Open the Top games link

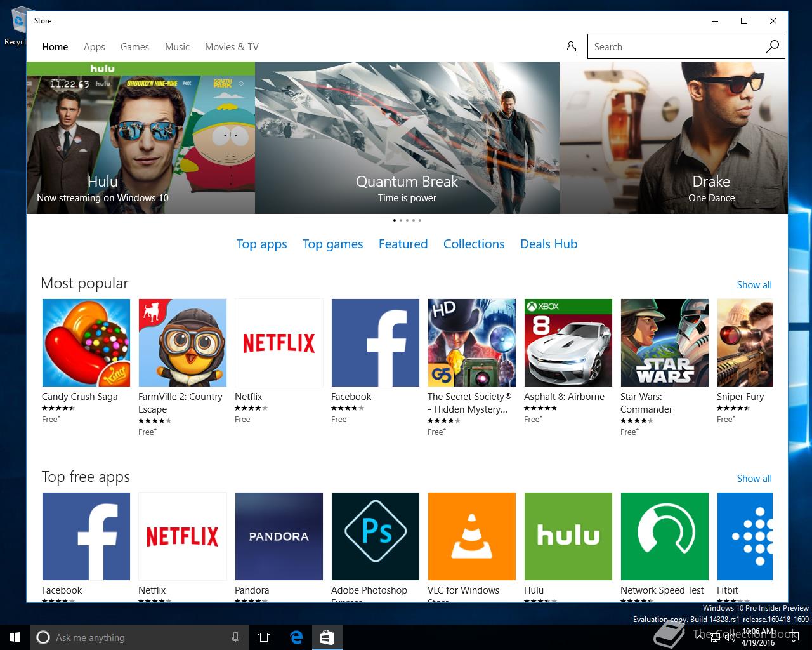[332, 244]
